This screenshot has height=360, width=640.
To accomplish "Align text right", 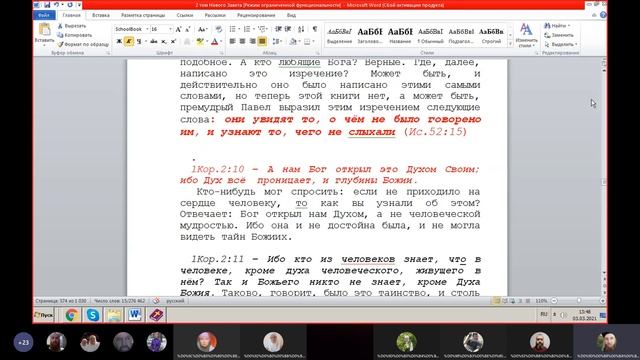I will pos(252,41).
